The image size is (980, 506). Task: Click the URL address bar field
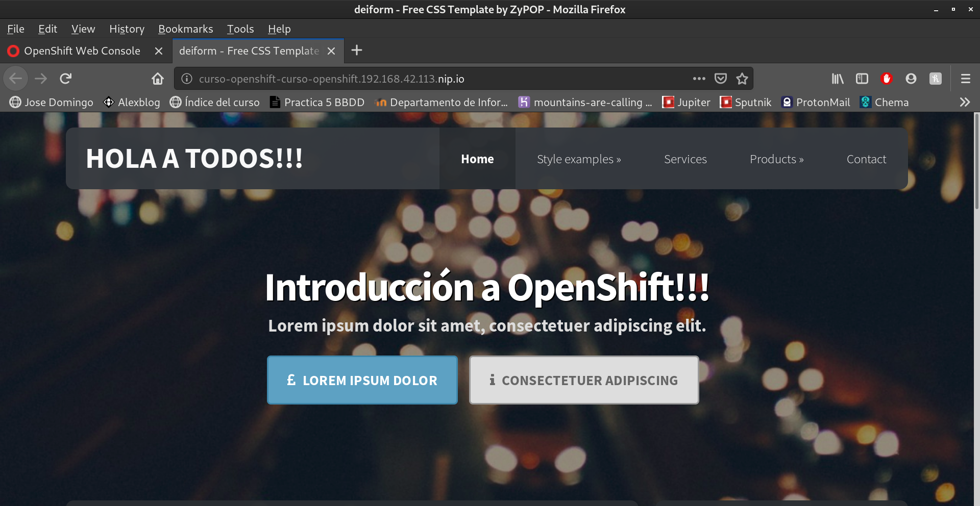pyautogui.click(x=434, y=79)
